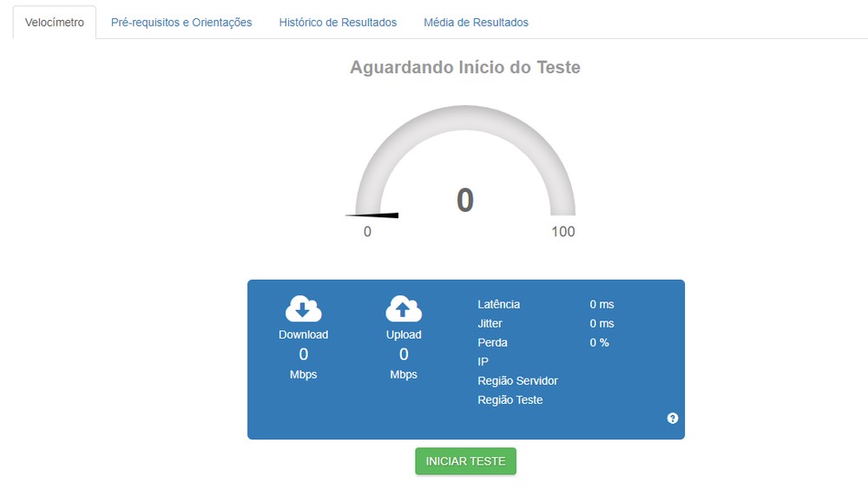The height and width of the screenshot is (489, 868).
Task: Open the Pré-requisitos e Orientações tab
Action: point(181,23)
